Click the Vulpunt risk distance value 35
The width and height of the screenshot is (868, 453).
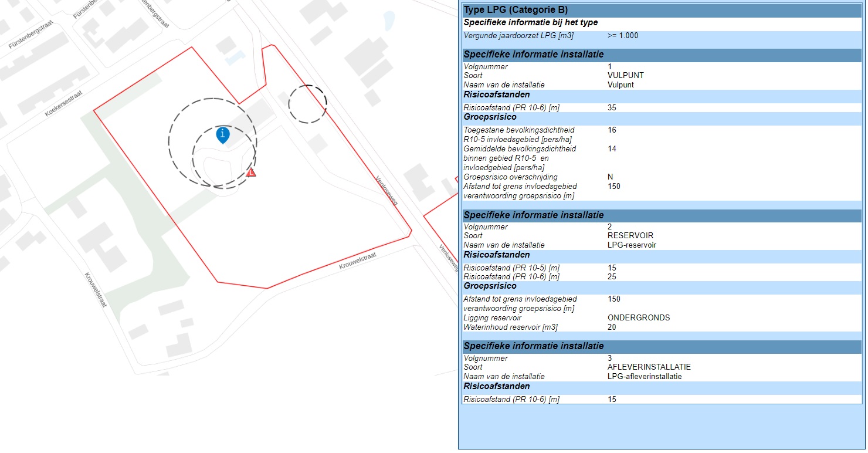(612, 108)
